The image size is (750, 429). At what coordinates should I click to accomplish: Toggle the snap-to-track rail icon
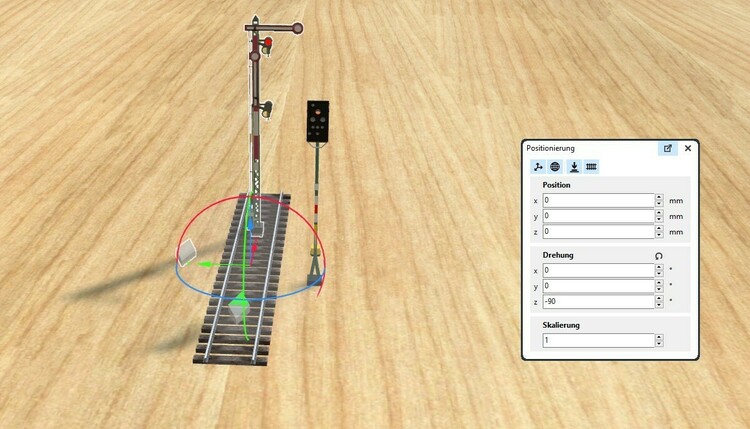(591, 166)
